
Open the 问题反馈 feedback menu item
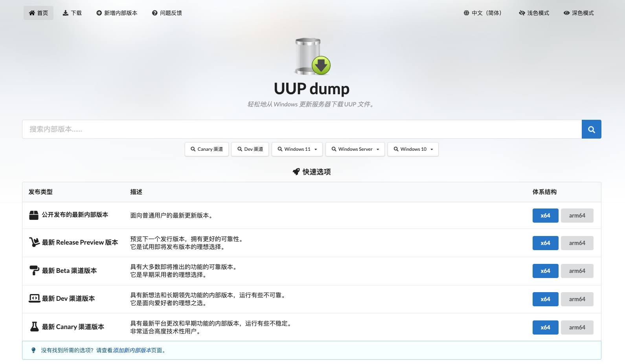pos(167,13)
